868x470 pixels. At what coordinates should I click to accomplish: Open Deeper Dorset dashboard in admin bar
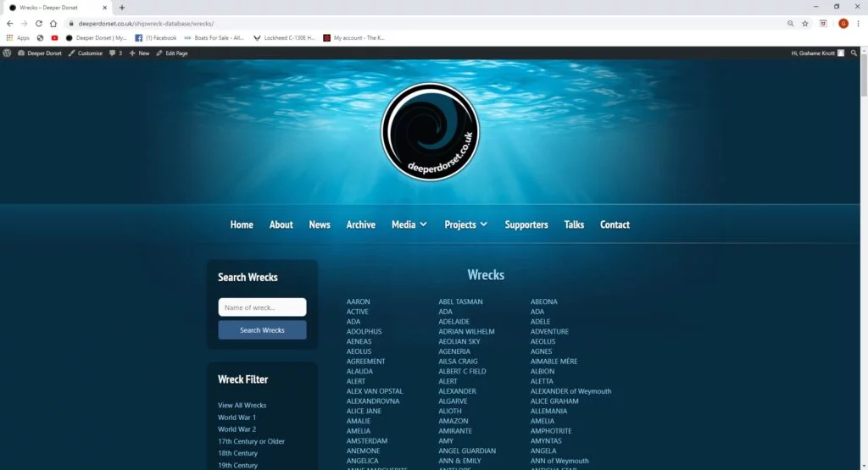tap(39, 53)
